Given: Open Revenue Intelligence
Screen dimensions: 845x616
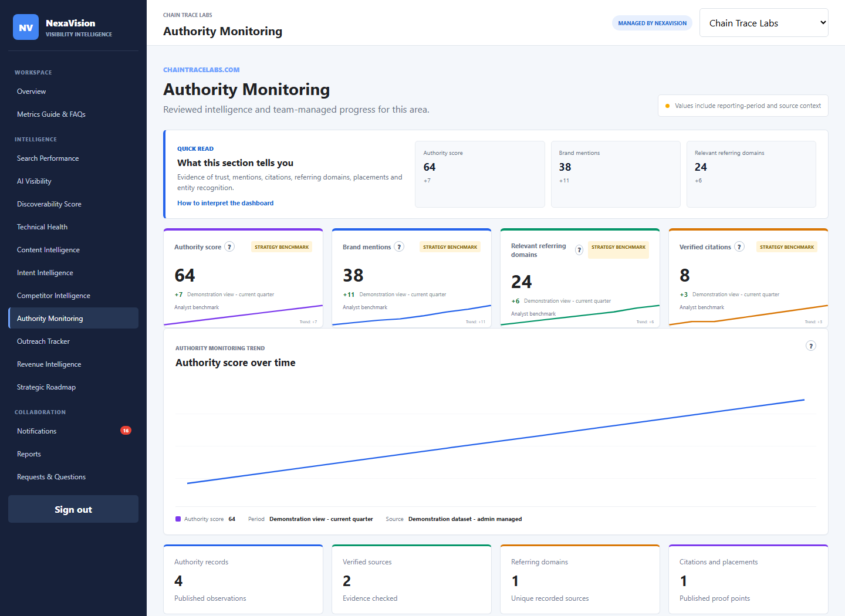Looking at the screenshot, I should point(73,364).
